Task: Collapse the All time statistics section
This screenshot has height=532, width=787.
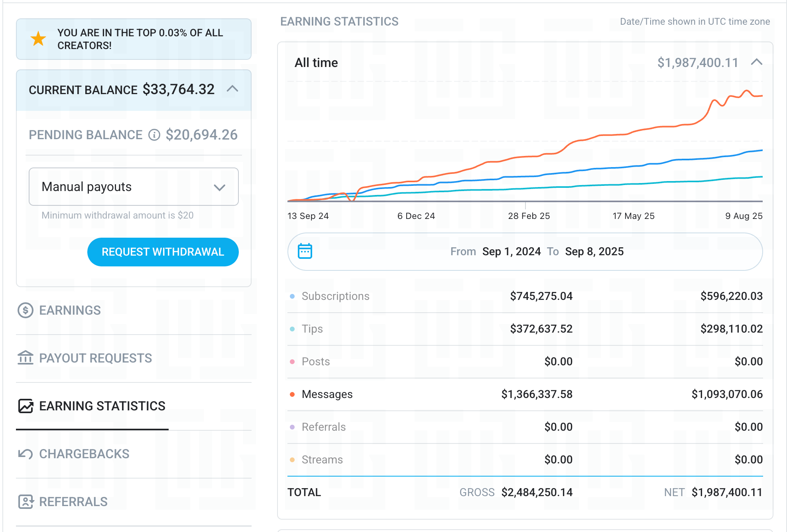Action: point(756,62)
